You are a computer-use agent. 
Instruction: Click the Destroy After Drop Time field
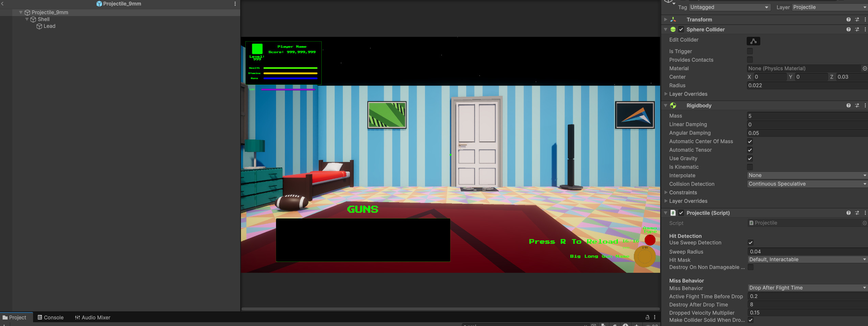[808, 305]
